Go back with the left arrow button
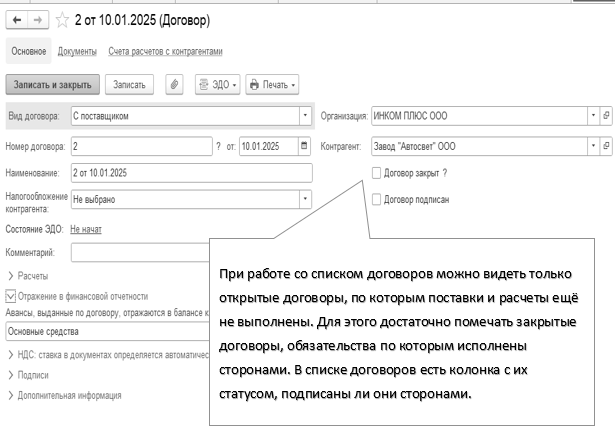Screen dimensions: 615x432 (x=16, y=20)
